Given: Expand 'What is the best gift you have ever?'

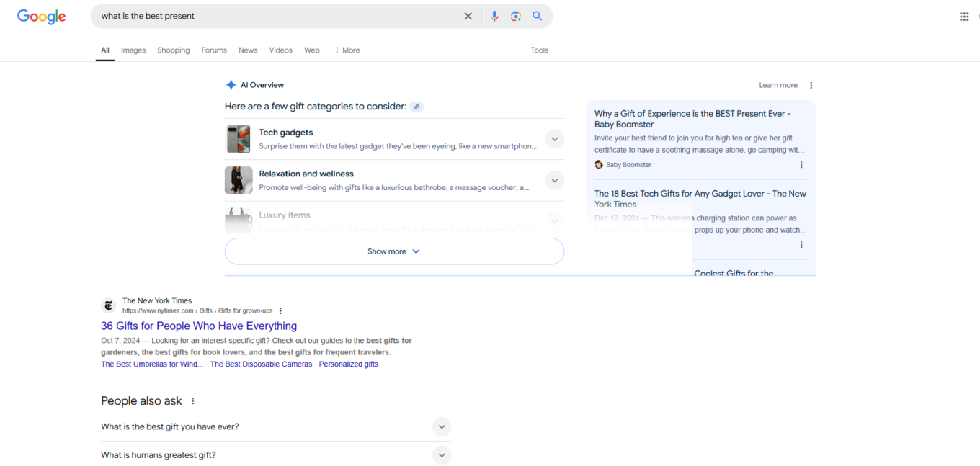Looking at the screenshot, I should tap(441, 426).
